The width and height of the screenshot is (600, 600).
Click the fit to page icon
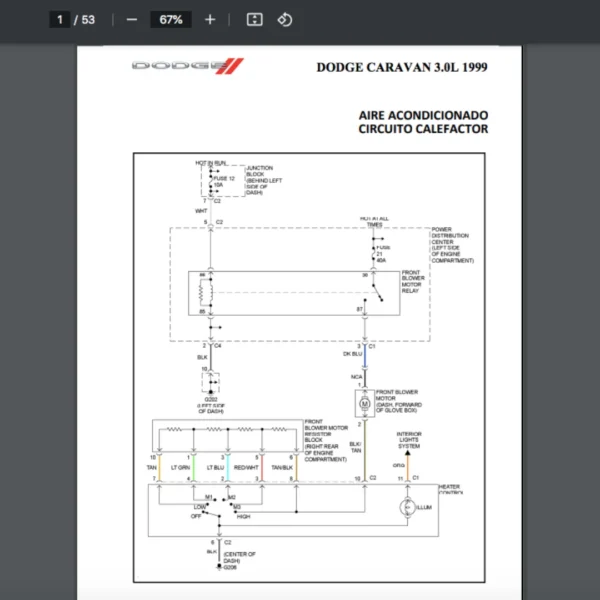click(x=254, y=19)
